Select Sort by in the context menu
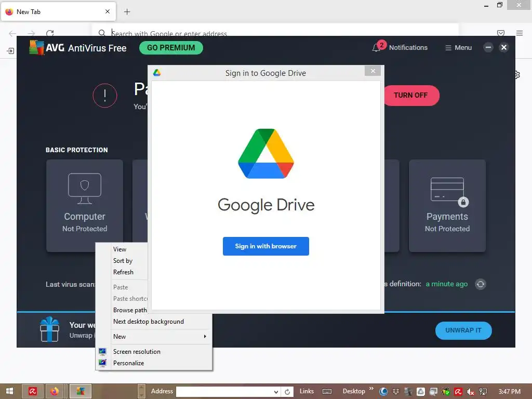532x399 pixels. (123, 261)
